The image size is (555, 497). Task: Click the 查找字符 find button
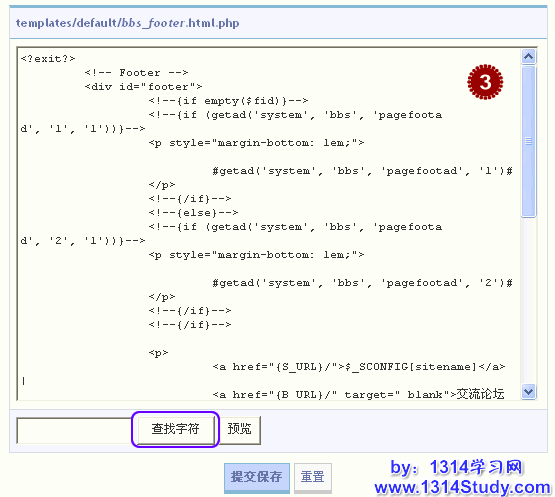coord(176,429)
